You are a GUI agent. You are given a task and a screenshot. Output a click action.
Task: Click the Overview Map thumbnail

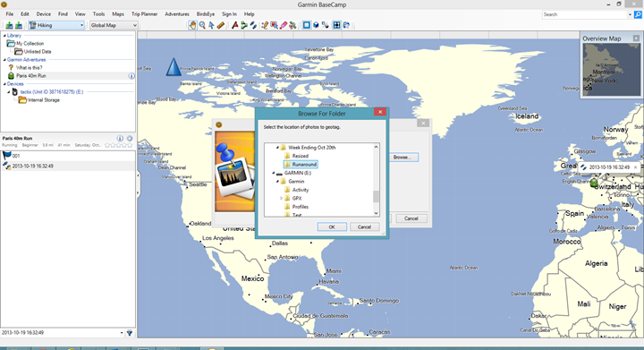click(x=611, y=70)
